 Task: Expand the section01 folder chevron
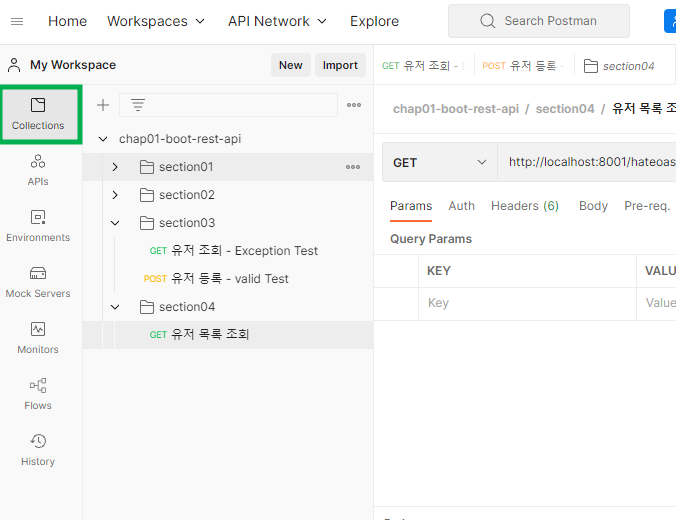[x=115, y=167]
